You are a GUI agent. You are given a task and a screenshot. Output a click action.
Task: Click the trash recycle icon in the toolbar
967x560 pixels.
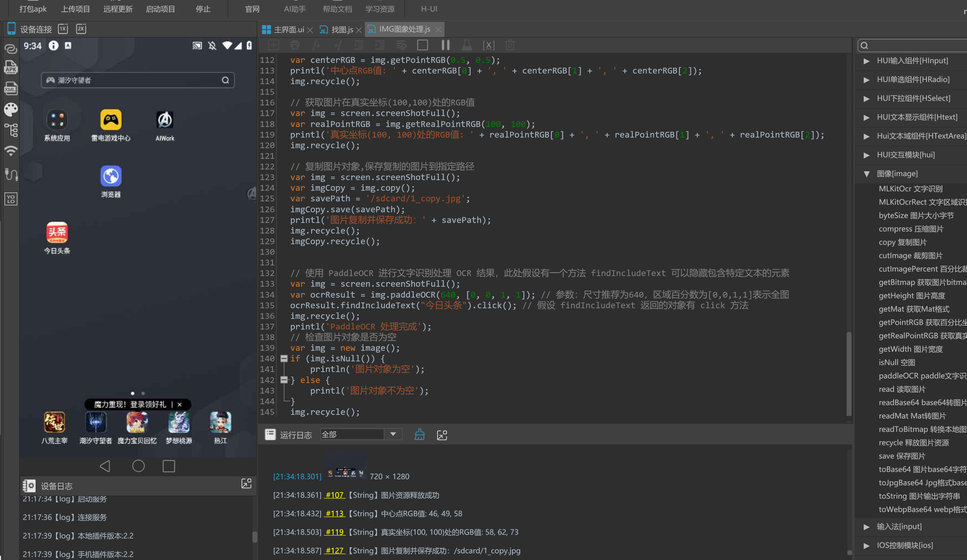point(510,45)
